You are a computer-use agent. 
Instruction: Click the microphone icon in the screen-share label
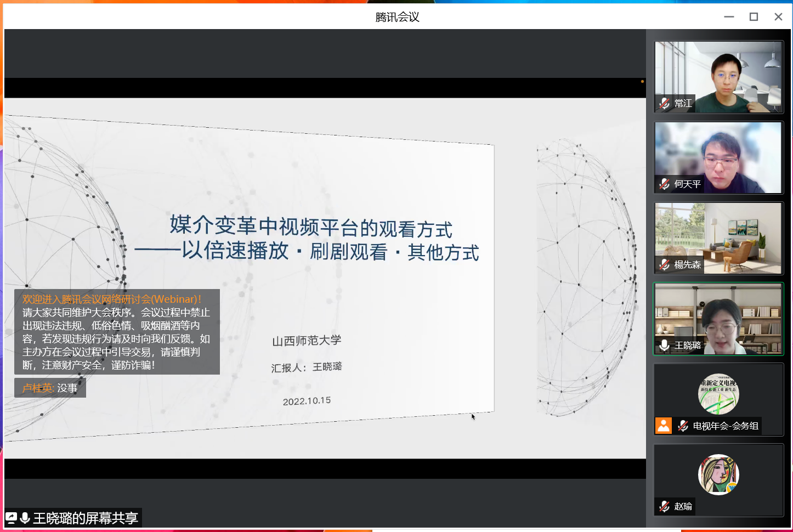[25, 518]
